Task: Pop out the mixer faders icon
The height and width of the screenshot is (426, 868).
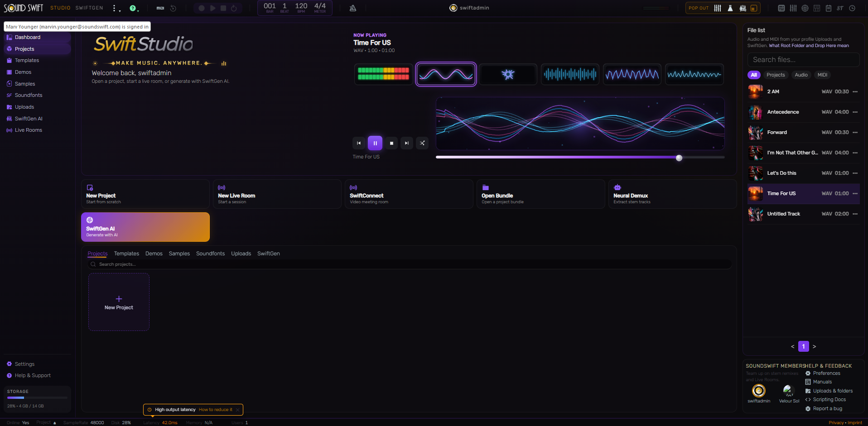Action: pyautogui.click(x=718, y=8)
